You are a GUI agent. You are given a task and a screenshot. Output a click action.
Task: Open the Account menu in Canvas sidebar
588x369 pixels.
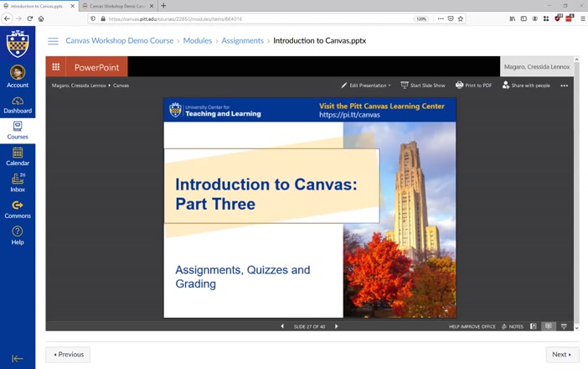[18, 76]
